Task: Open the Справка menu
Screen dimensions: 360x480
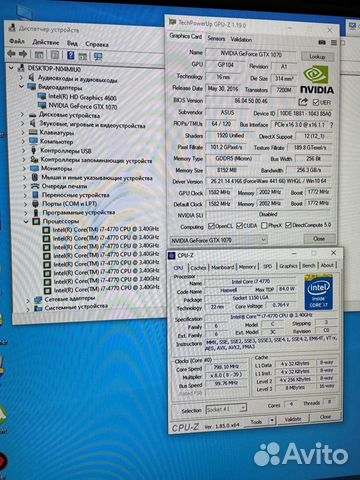Action: coord(97,44)
